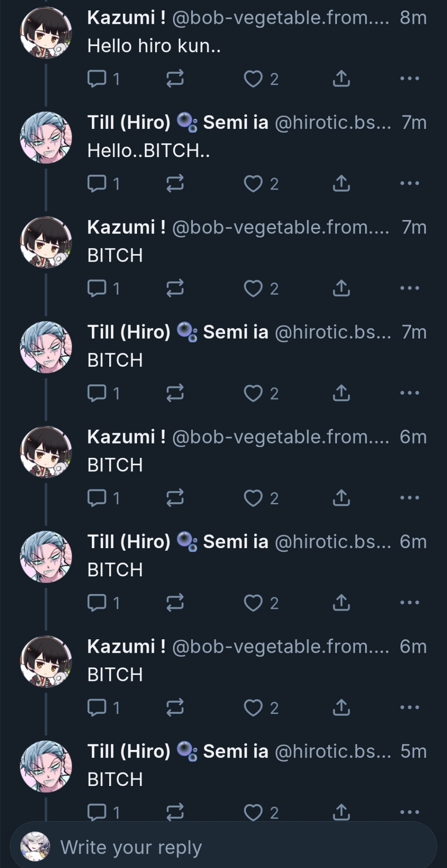Screen dimensions: 447x868
Task: Click reply icon on "Hello..BITCH.." post
Action: [97, 184]
